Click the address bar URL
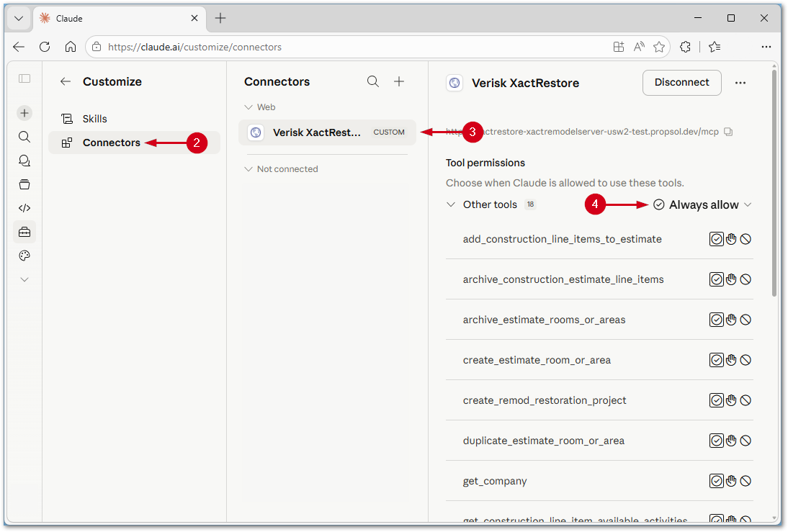 [x=194, y=47]
